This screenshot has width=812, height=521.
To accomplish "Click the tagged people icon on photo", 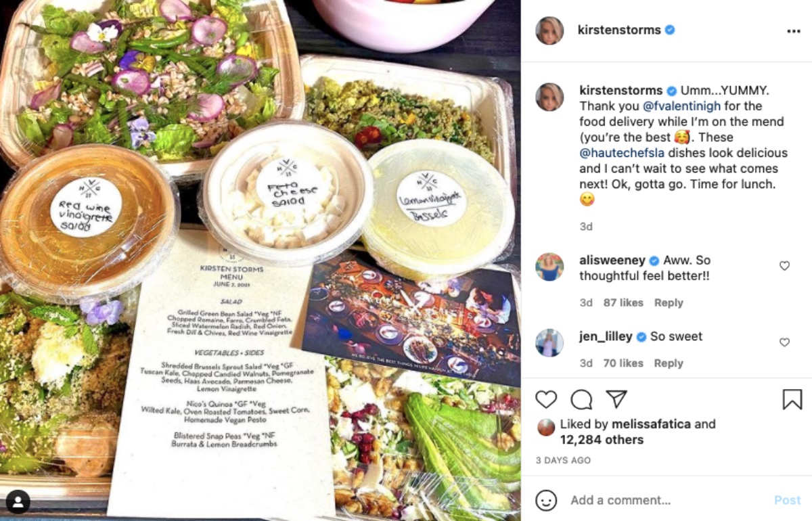I will click(x=18, y=502).
